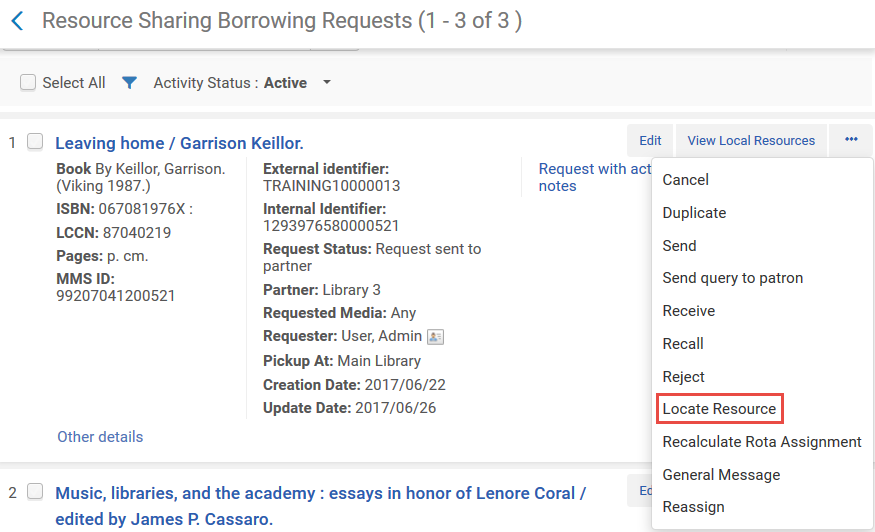This screenshot has height=532, width=875.
Task: Select General Message menu entry
Action: [721, 475]
